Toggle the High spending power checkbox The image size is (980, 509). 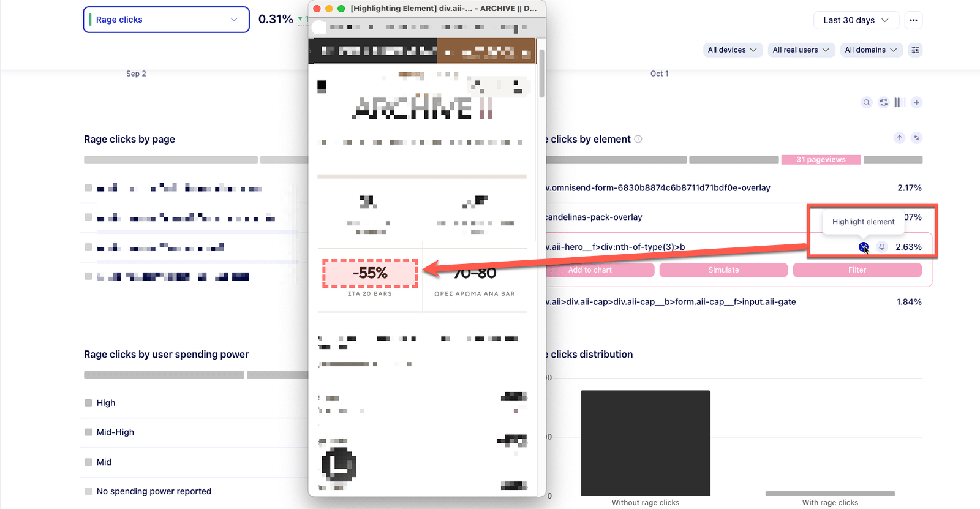[x=88, y=403]
